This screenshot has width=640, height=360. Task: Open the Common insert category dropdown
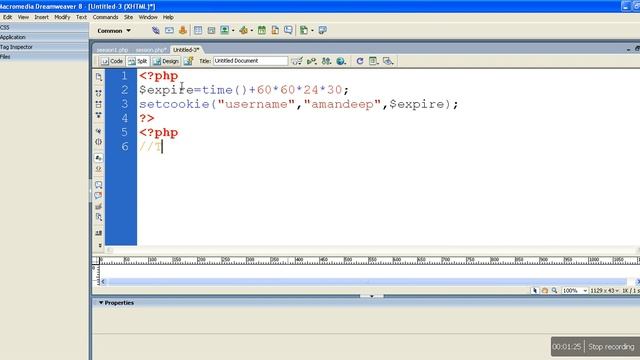tap(114, 31)
